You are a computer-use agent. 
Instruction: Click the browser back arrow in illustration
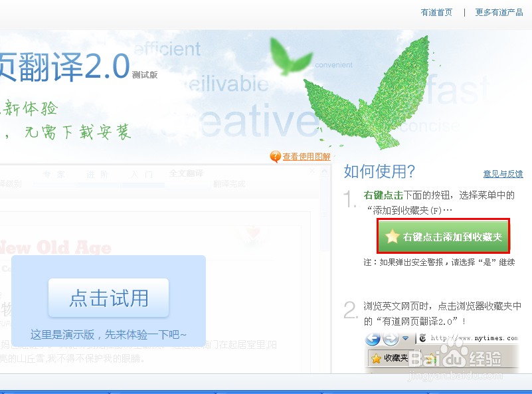373,339
